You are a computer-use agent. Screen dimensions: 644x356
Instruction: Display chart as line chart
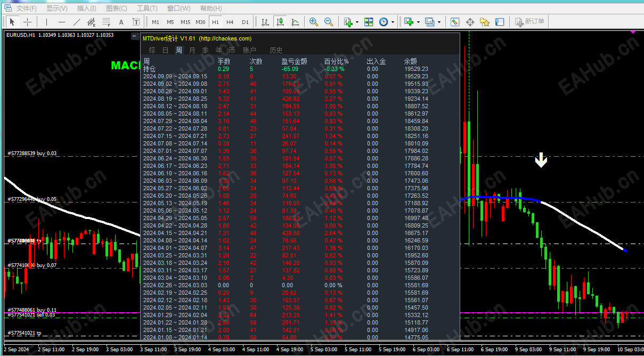point(295,22)
